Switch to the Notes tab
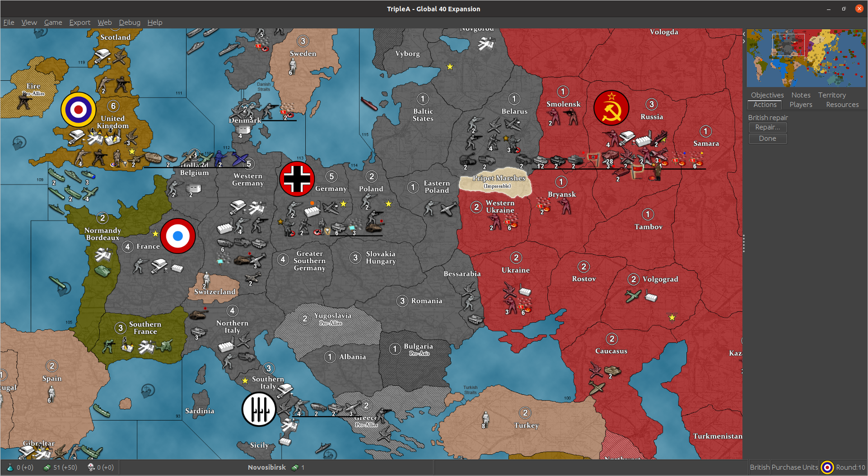The width and height of the screenshot is (868, 476). (801, 95)
